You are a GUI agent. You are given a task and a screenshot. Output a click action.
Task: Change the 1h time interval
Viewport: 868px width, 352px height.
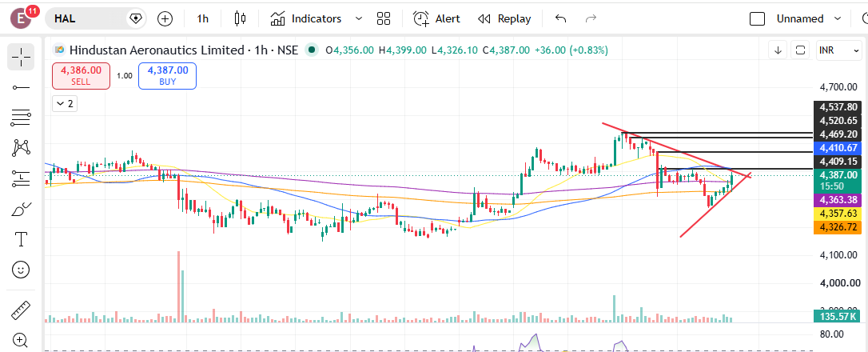point(202,19)
